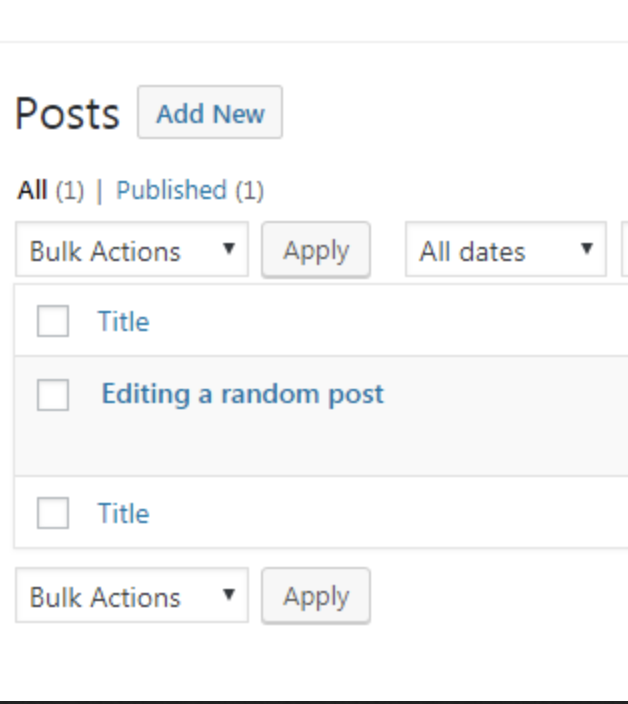The image size is (628, 704).
Task: Click the Title link in table footer
Action: pyautogui.click(x=123, y=514)
